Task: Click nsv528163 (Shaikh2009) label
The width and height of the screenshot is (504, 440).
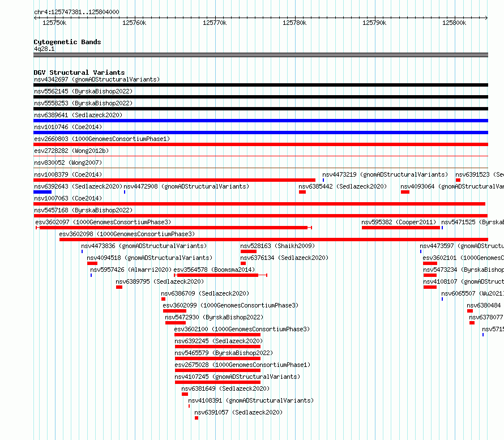Action: tap(277, 246)
